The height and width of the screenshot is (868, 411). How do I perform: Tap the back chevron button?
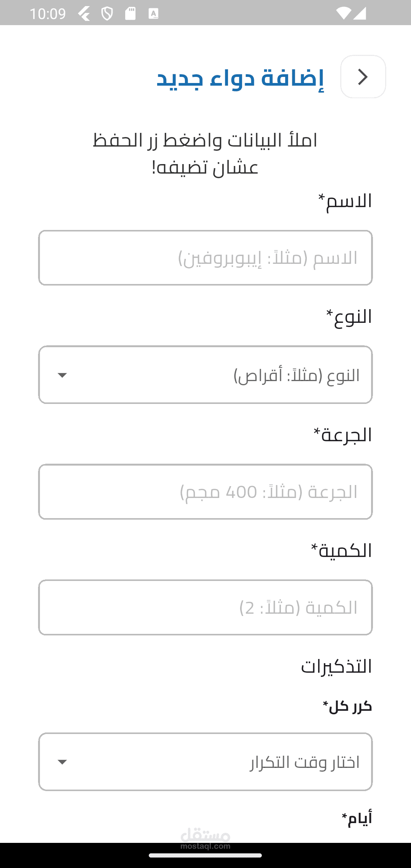pyautogui.click(x=363, y=77)
